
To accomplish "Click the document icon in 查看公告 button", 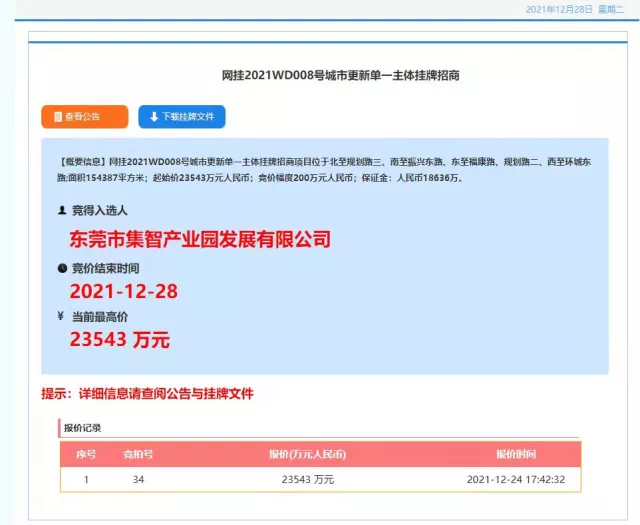I will 57,117.
